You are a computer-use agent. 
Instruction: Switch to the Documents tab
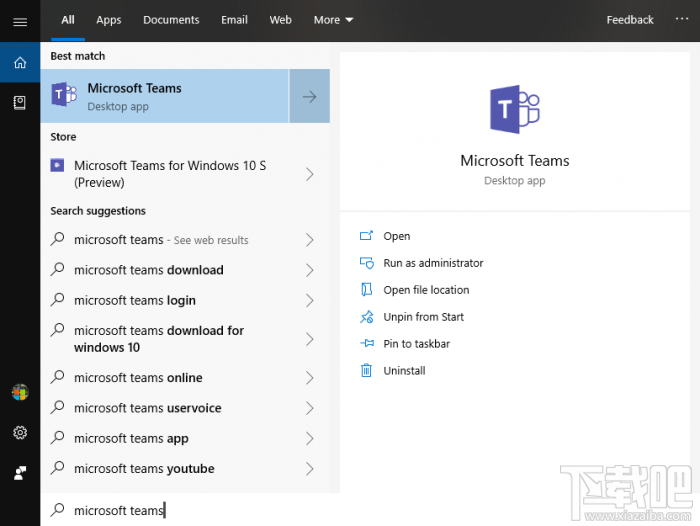tap(169, 20)
